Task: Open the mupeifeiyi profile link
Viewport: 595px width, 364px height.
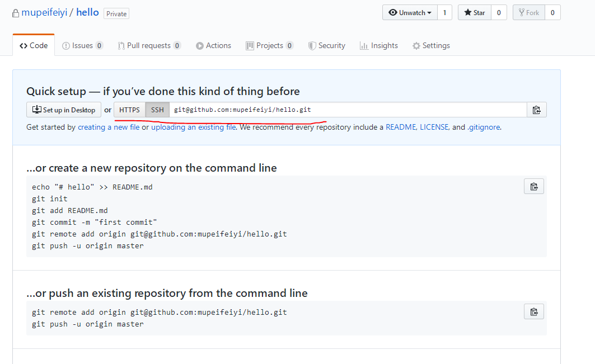Action: [44, 12]
